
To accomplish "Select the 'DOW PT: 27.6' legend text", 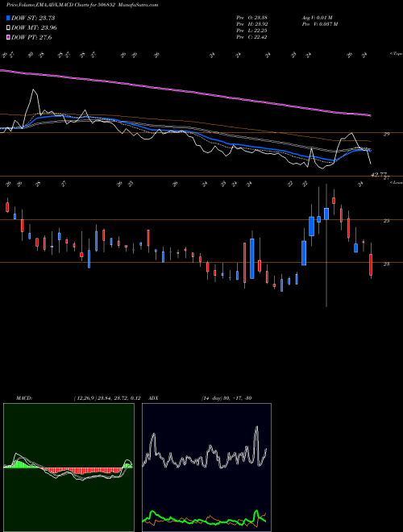I will pos(31,37).
